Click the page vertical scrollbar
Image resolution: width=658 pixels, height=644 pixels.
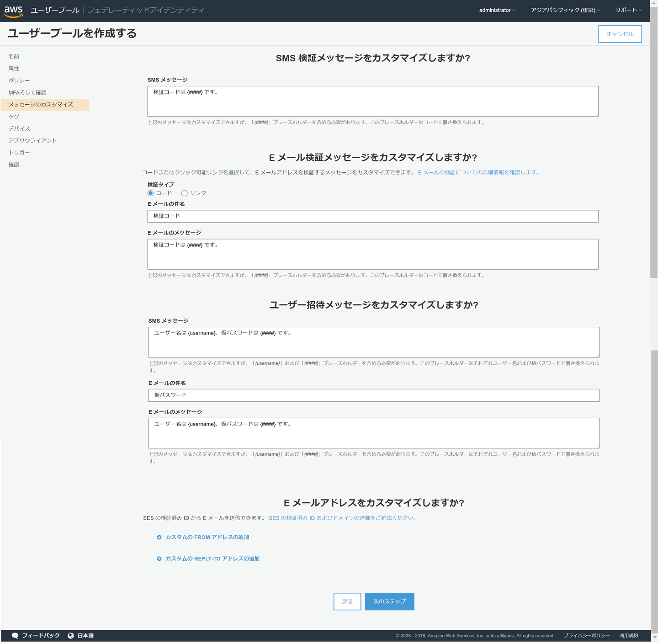coord(654,183)
